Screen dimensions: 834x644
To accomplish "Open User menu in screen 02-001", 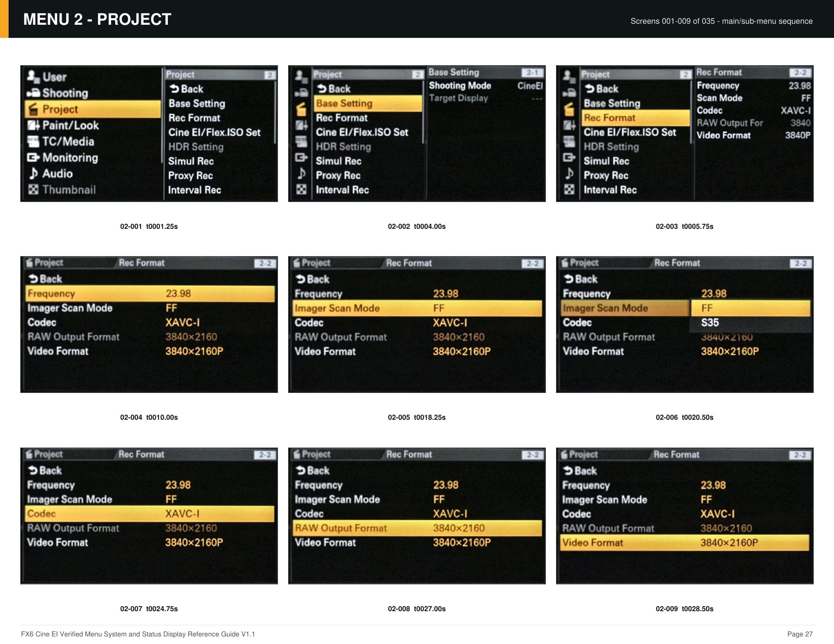I will [x=92, y=77].
